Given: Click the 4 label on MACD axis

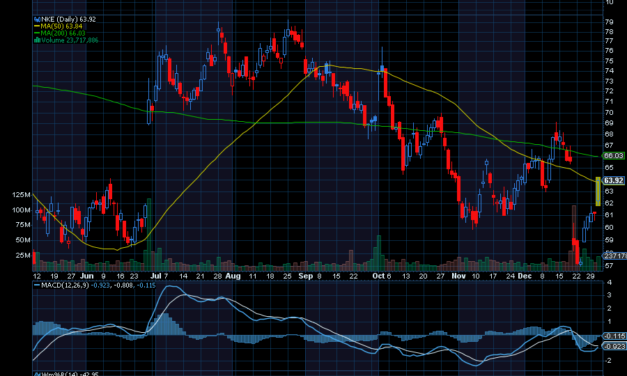Looking at the screenshot, I should point(609,282).
